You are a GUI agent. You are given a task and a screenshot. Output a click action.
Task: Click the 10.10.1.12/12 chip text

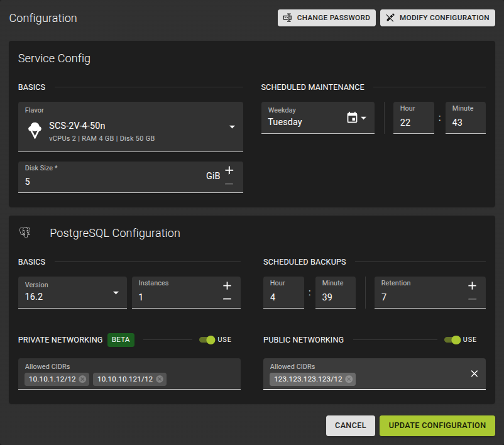point(52,379)
